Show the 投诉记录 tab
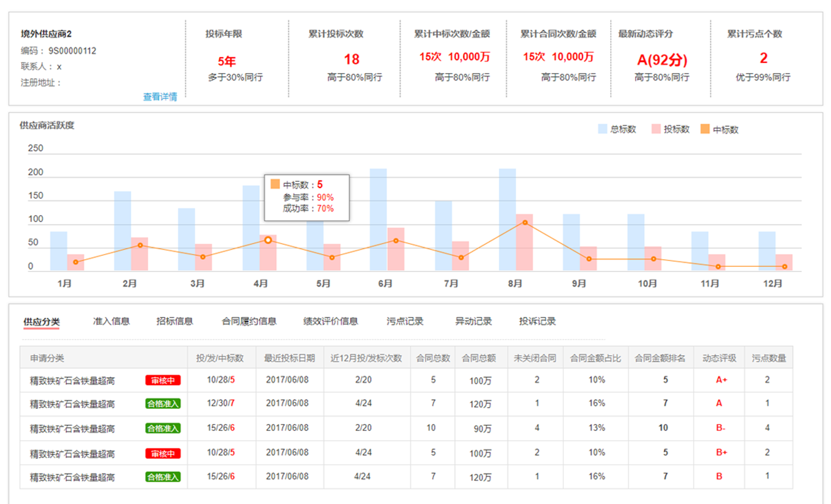 (x=537, y=321)
